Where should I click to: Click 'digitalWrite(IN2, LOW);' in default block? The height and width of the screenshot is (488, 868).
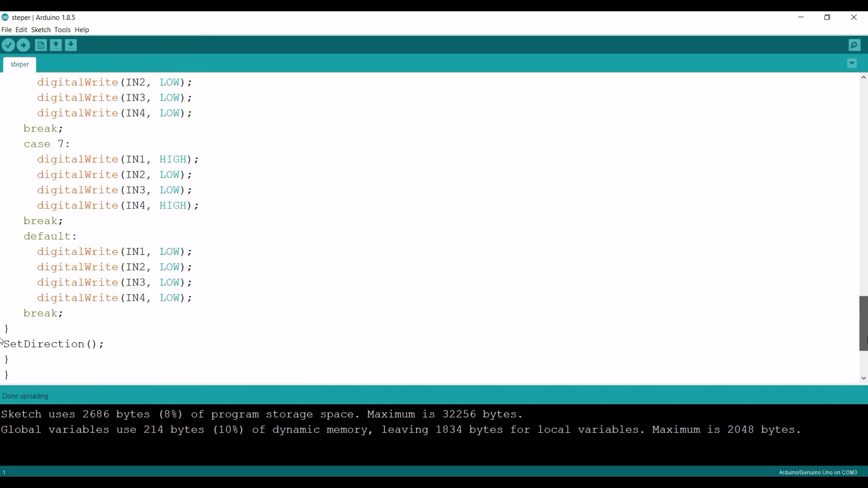click(114, 267)
